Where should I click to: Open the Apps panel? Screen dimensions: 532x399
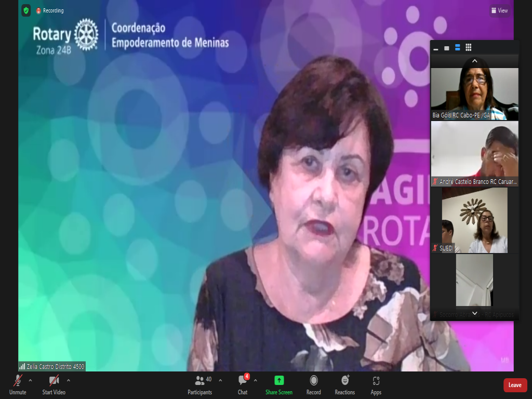coord(376,383)
